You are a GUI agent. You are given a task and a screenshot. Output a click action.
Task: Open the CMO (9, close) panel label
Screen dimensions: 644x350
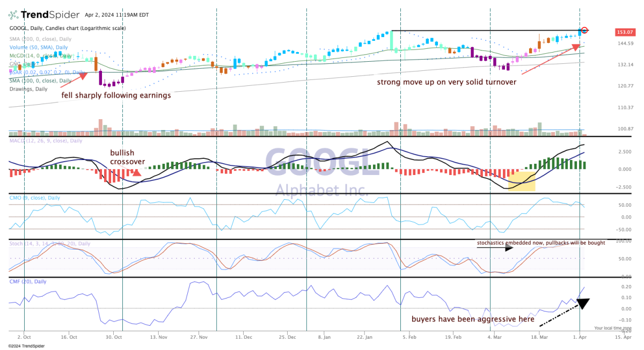35,198
